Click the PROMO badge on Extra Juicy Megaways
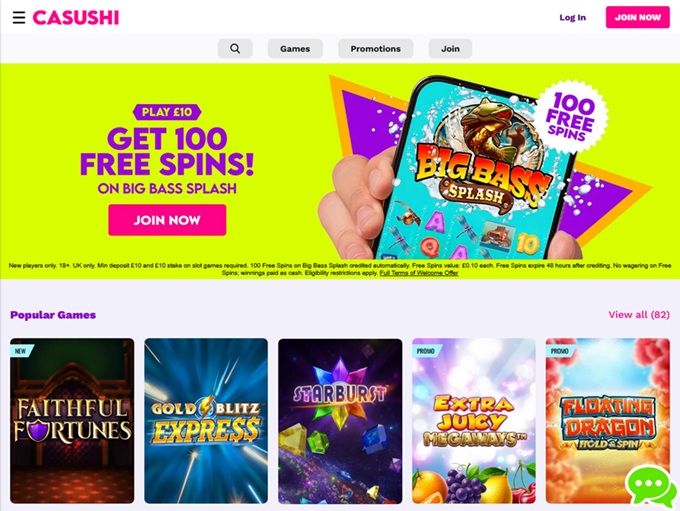The image size is (680, 511). (426, 350)
